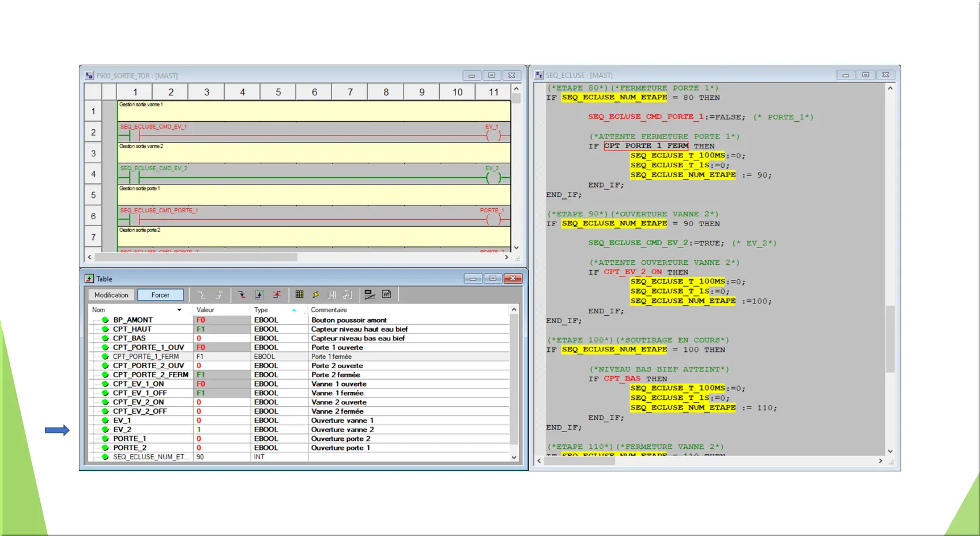980x536 pixels.
Task: Click value cell F0 of CPT_EV_1_ON
Action: (222, 384)
